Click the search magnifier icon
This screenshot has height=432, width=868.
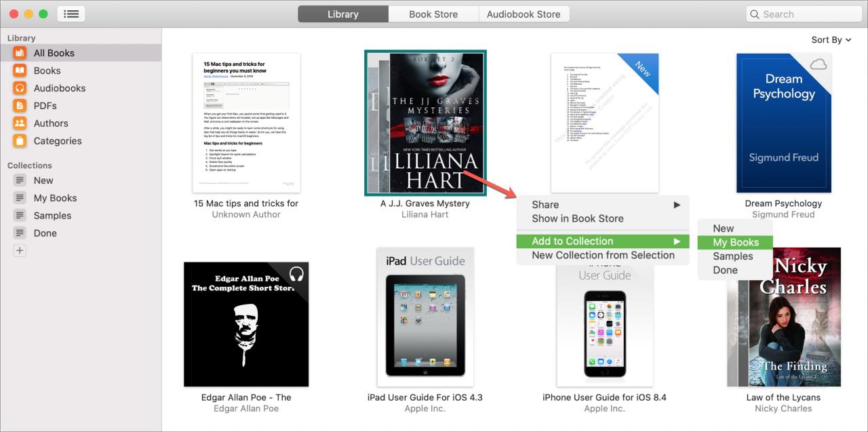click(x=755, y=14)
